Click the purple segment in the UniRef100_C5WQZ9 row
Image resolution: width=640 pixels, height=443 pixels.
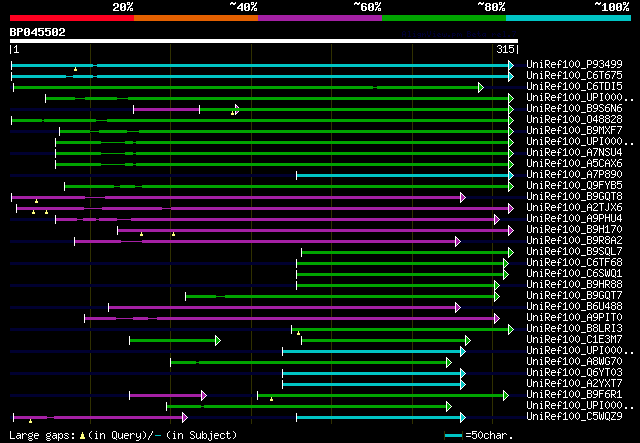coord(99,418)
